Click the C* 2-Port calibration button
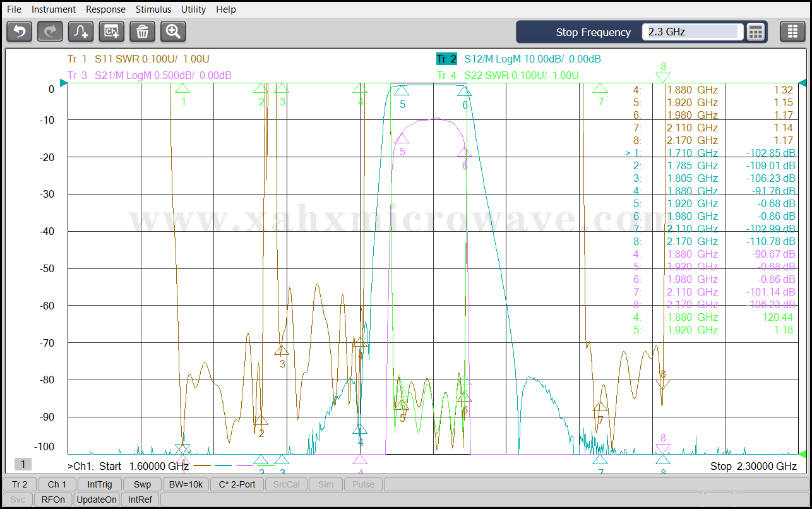 (237, 484)
